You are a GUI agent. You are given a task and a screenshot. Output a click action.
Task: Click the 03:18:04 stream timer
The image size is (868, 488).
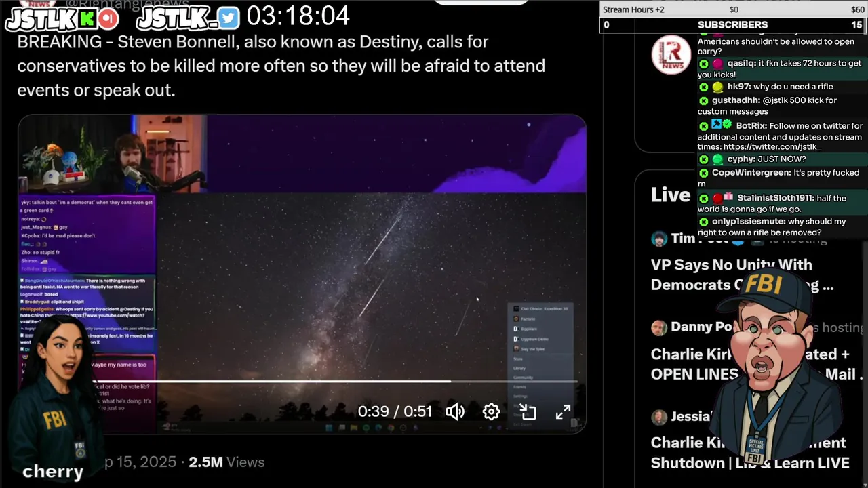coord(298,16)
